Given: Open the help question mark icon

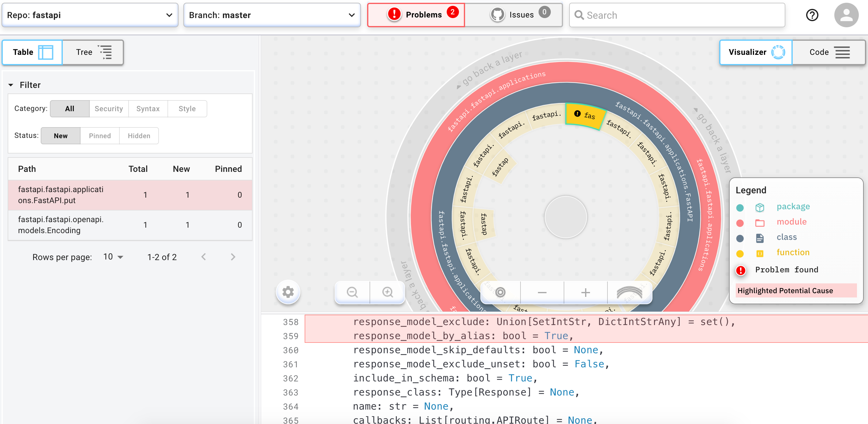Looking at the screenshot, I should tap(812, 15).
